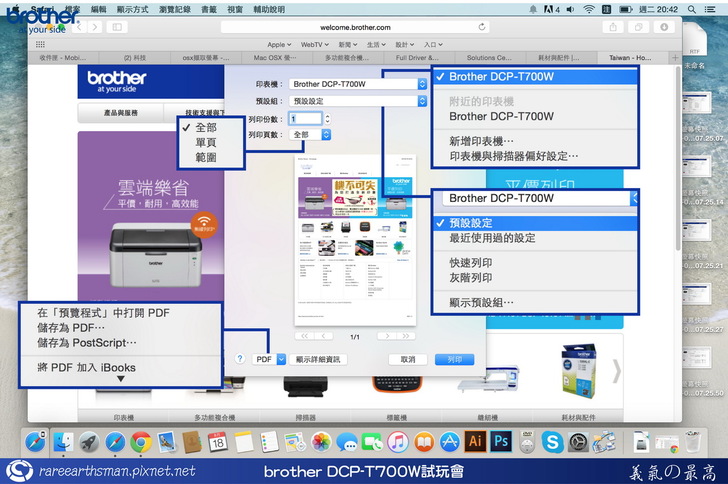Screen dimensions: 728x484
Task: Launch Google Chrome from the Dock
Action: [141, 442]
